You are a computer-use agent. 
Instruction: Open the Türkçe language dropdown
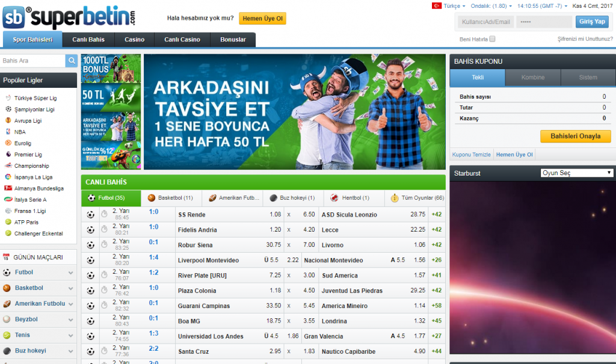click(455, 6)
